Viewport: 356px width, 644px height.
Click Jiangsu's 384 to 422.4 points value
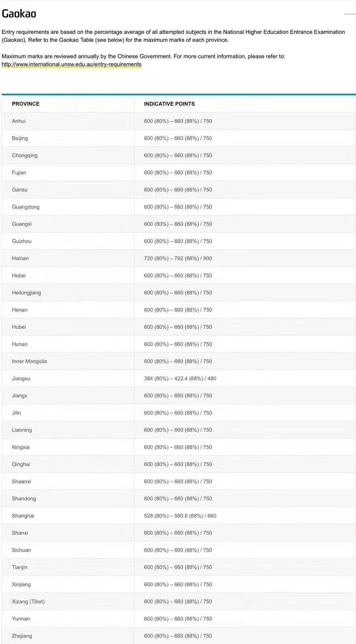point(180,378)
